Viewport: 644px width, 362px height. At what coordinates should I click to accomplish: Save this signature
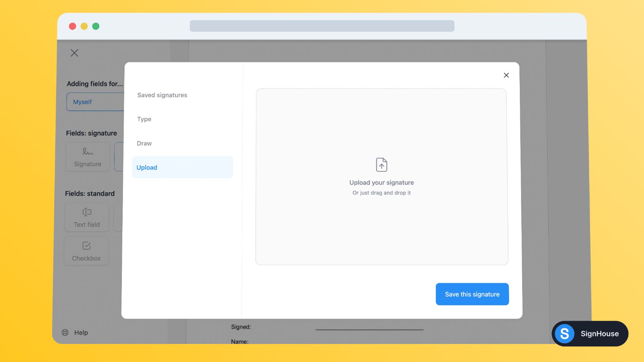pyautogui.click(x=472, y=294)
